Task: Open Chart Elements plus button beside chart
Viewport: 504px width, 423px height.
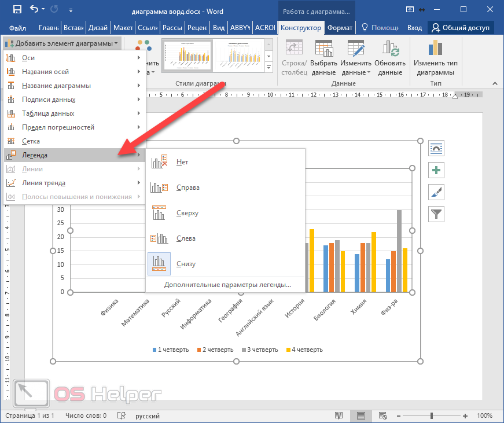Action: (436, 170)
